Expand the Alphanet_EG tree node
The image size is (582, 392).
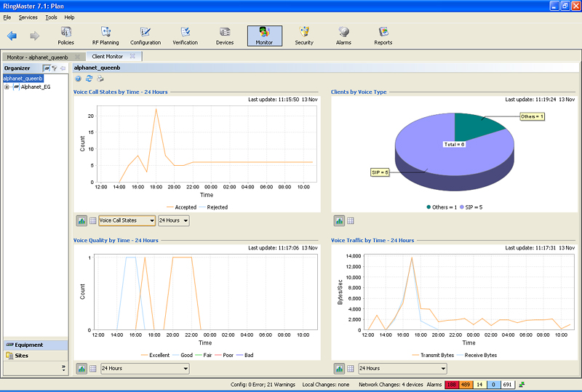tap(7, 87)
